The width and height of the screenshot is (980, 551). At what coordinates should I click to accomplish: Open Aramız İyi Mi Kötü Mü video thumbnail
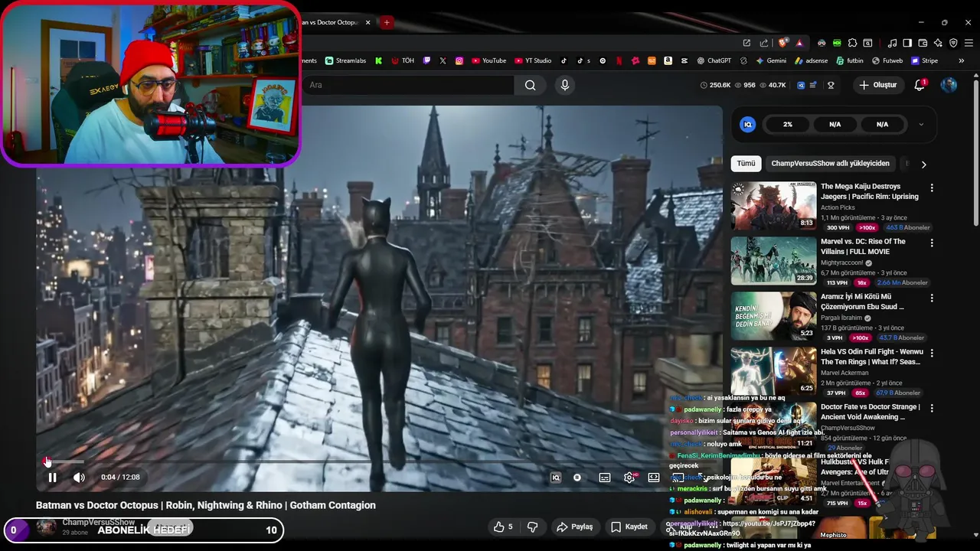773,316
